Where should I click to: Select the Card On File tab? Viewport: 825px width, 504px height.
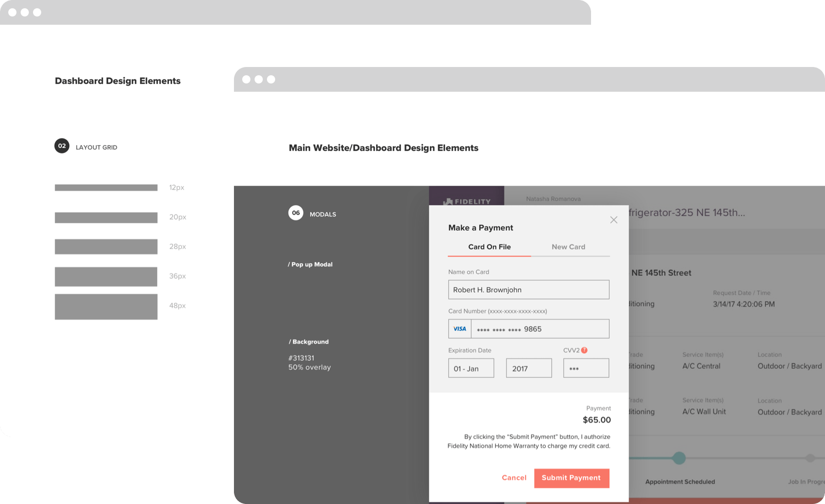[x=489, y=247]
